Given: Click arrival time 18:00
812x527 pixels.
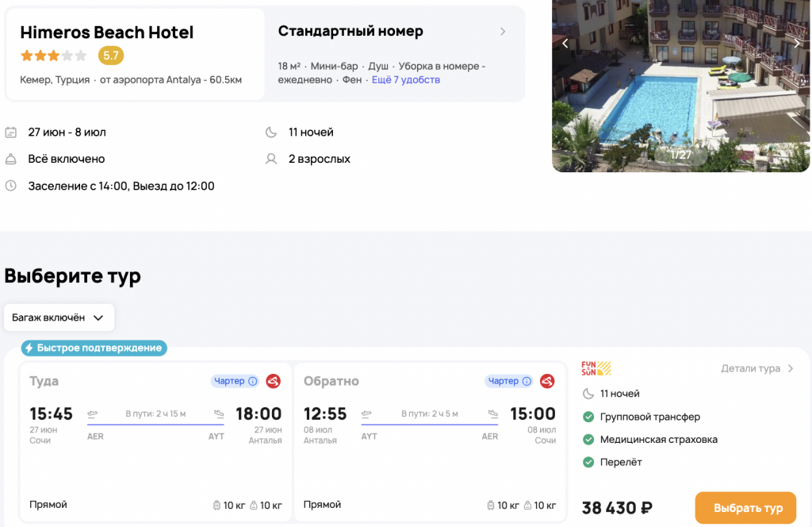Looking at the screenshot, I should coord(259,414).
